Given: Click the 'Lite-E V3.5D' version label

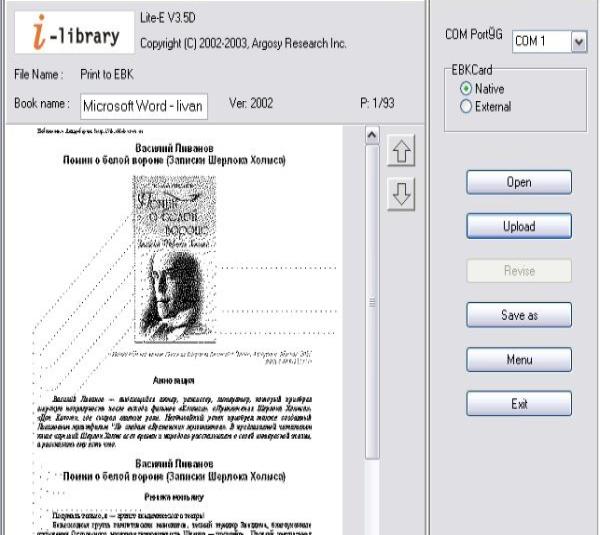Looking at the screenshot, I should (x=168, y=18).
